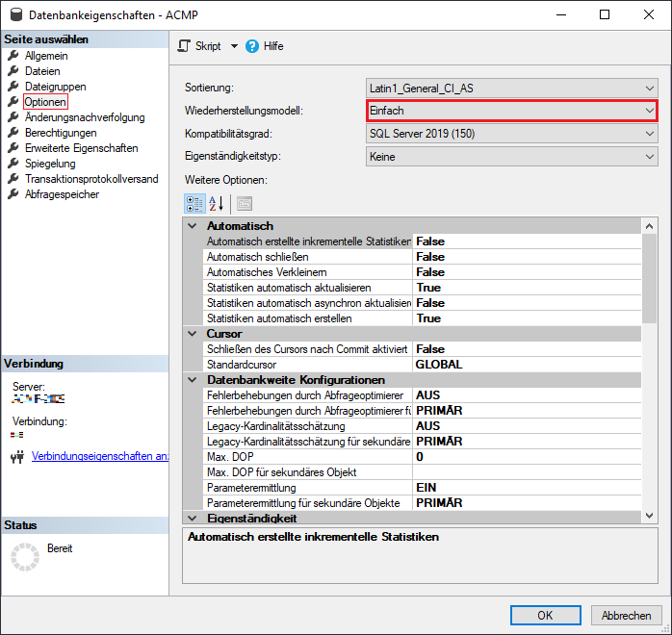Screen dimensions: 672x635
Task: Open the Allgemein page
Action: [46, 56]
